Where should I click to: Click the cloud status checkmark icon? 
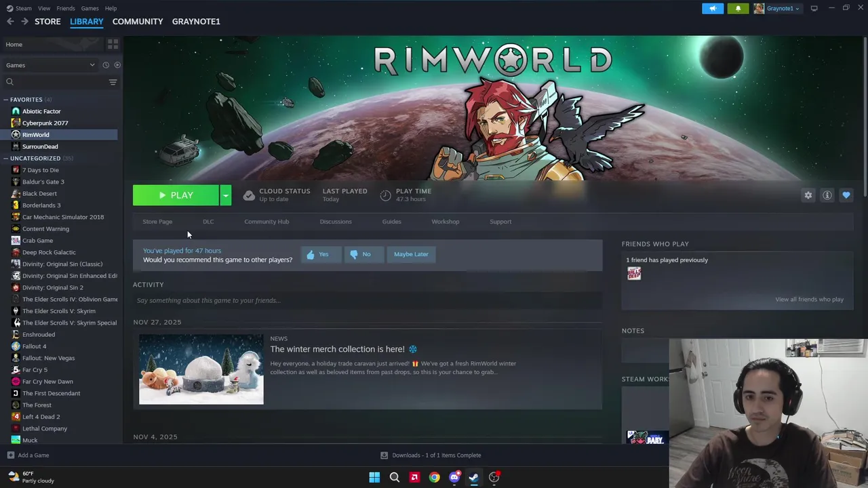pos(249,195)
